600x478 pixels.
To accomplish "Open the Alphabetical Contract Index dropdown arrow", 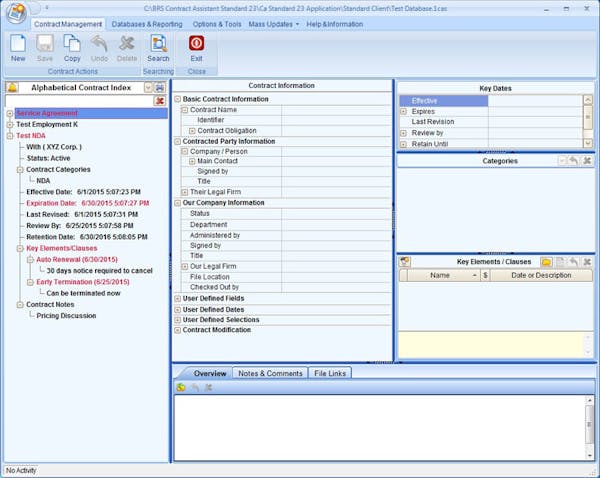I will 148,88.
